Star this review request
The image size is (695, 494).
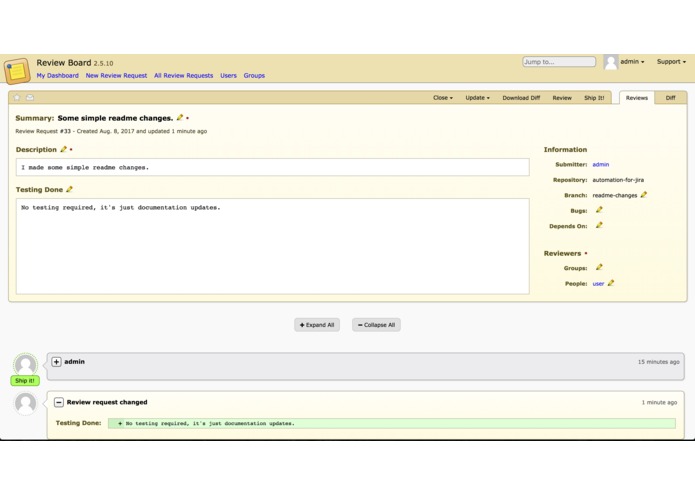17,97
